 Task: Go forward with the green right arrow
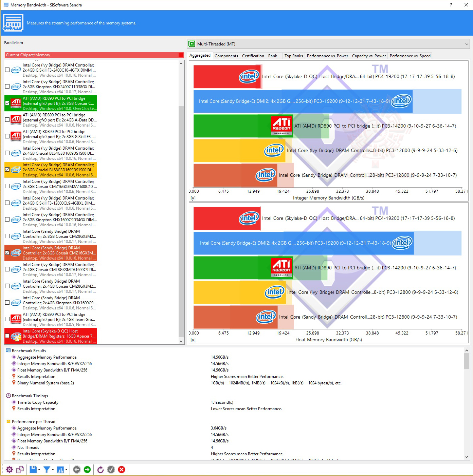pos(87,470)
